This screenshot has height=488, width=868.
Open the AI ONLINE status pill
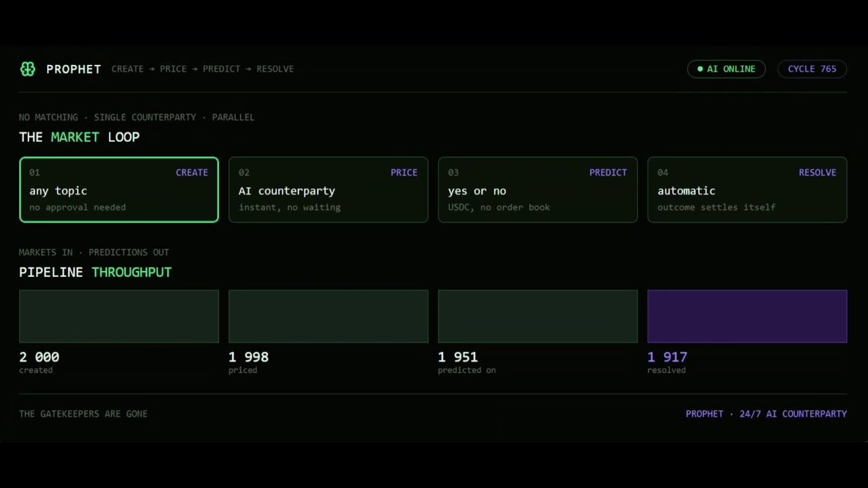[726, 69]
